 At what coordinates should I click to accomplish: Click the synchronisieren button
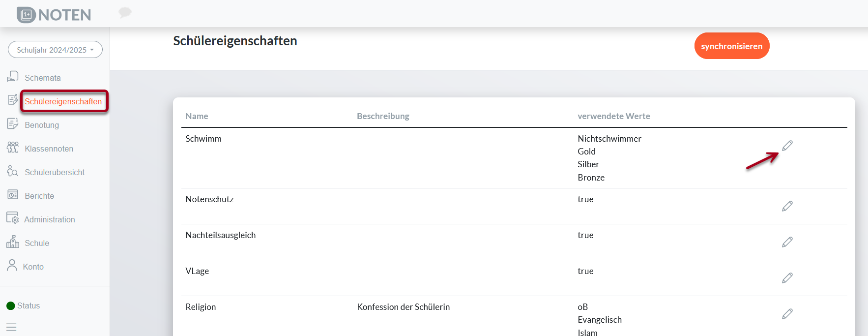[732, 46]
